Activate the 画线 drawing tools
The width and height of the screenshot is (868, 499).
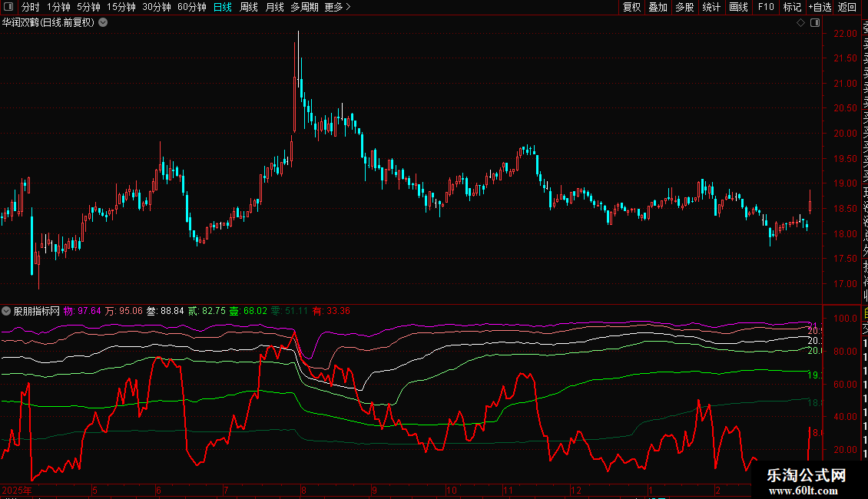pyautogui.click(x=738, y=7)
